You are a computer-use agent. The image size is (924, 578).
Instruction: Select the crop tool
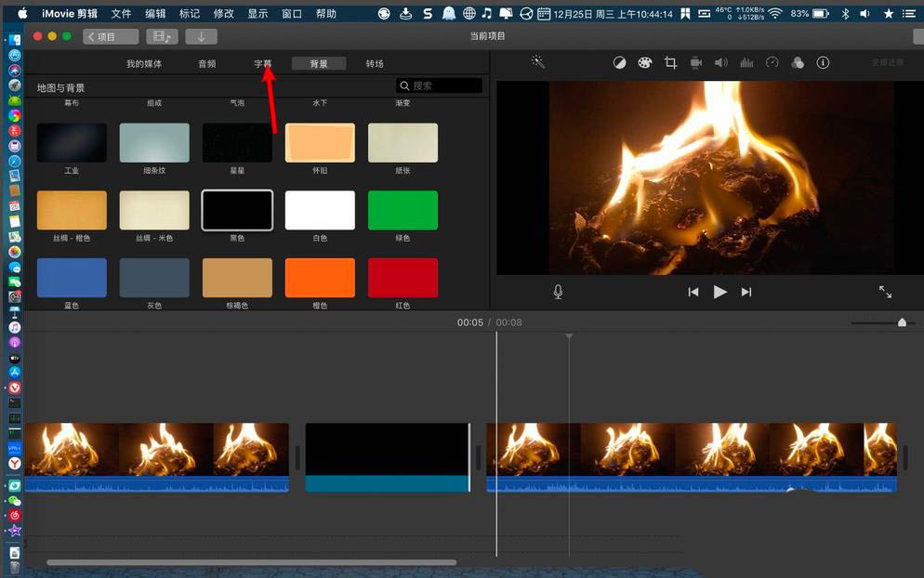(x=670, y=63)
